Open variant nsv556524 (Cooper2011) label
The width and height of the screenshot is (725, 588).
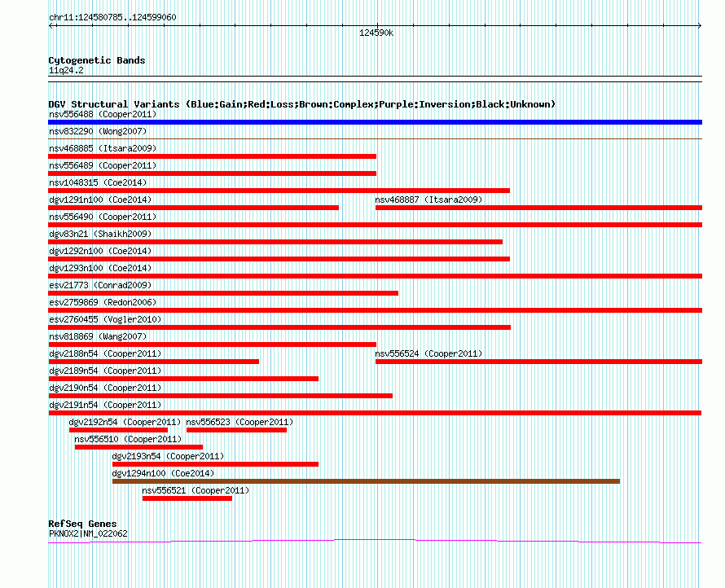coord(428,353)
